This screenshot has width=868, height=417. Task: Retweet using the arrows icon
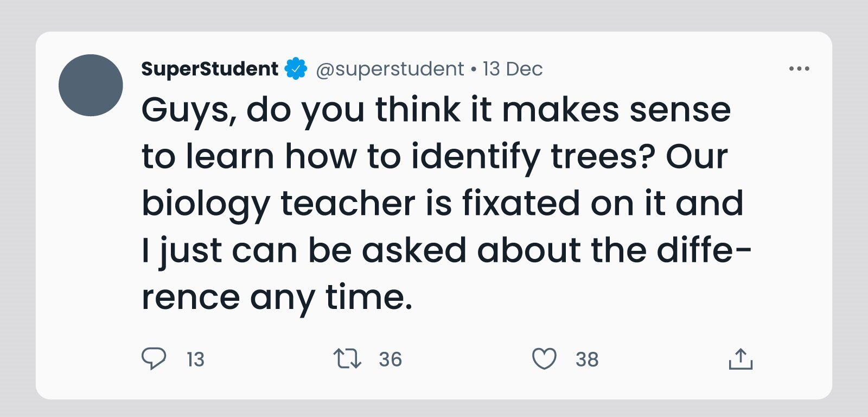click(347, 359)
